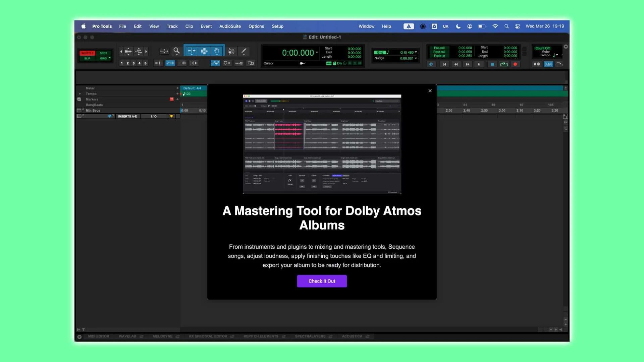This screenshot has height=362, width=644.
Task: Select the Trim tool
Action: (191, 51)
